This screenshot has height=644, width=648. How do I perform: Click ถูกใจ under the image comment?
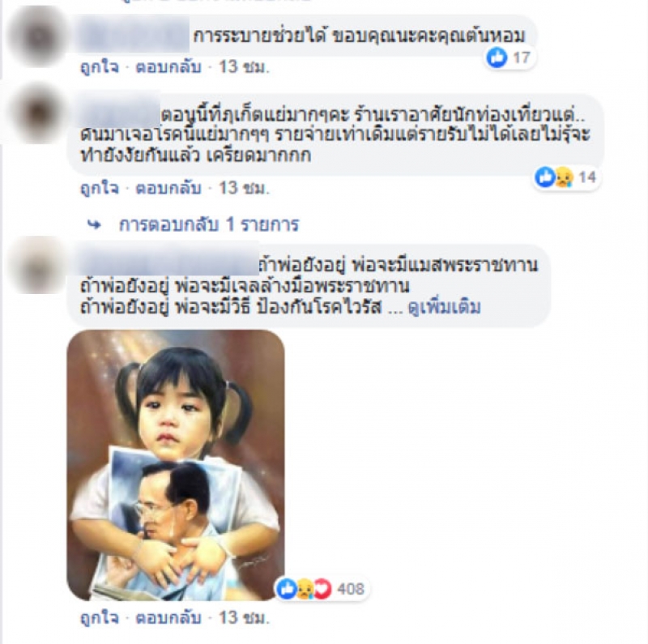pos(100,618)
